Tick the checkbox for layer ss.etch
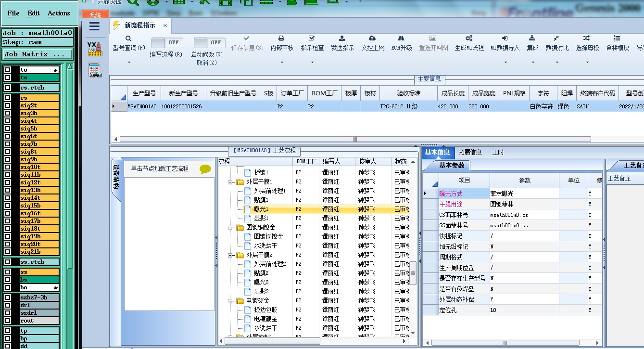This screenshot has height=349, width=644. point(8,262)
